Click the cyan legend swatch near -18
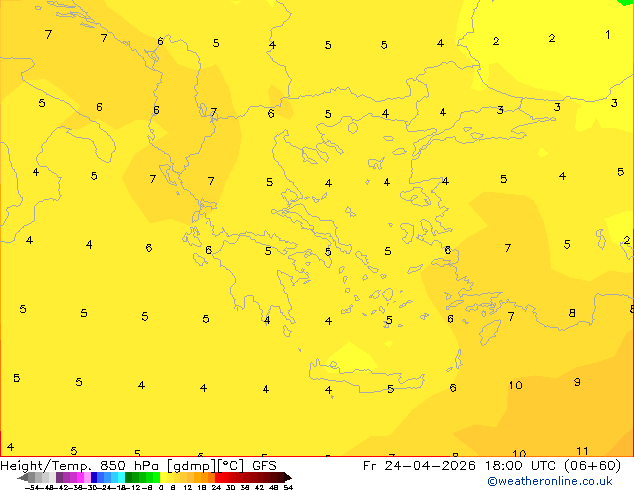This screenshot has height=490, width=634. 121,477
